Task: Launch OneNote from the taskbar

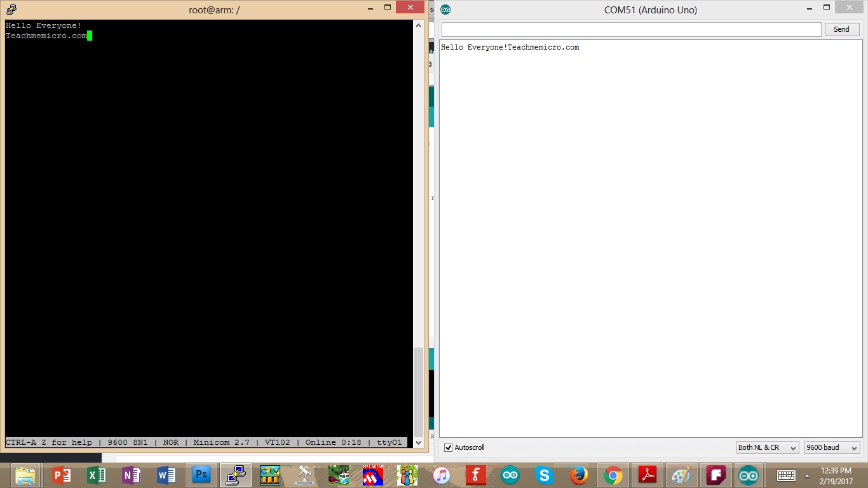Action: coord(132,475)
